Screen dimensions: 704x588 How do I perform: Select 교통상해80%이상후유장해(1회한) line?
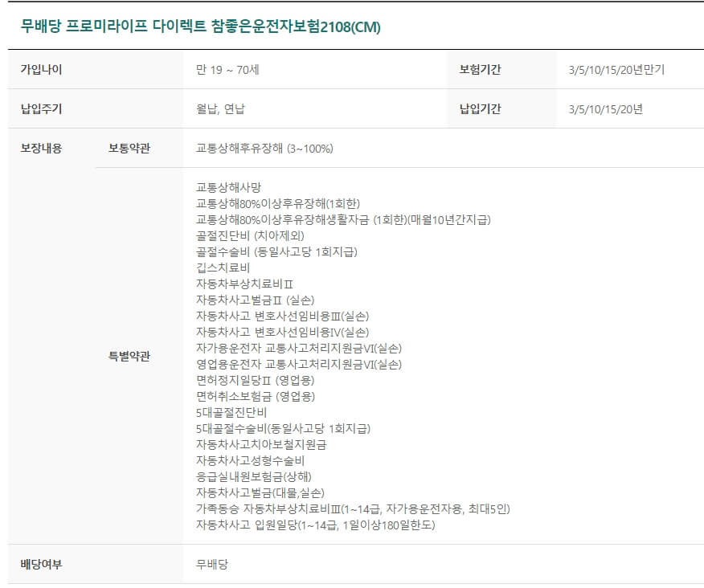pyautogui.click(x=278, y=204)
